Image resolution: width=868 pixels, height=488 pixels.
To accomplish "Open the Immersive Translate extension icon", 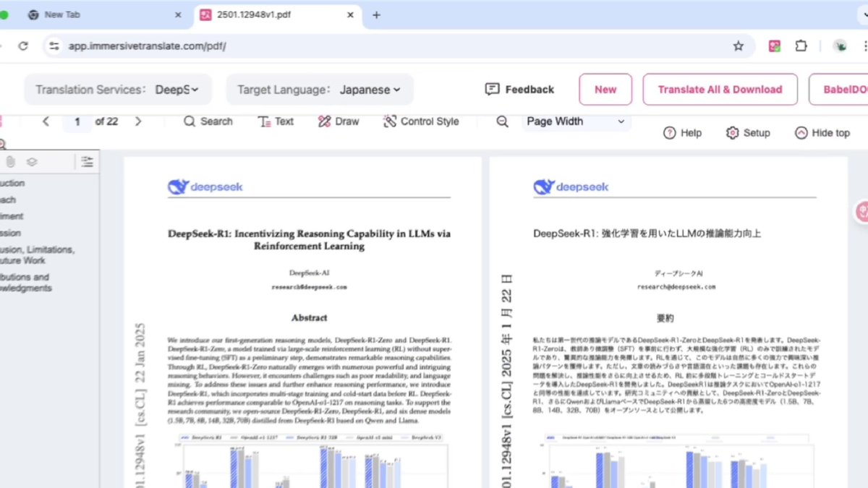I will (x=775, y=46).
